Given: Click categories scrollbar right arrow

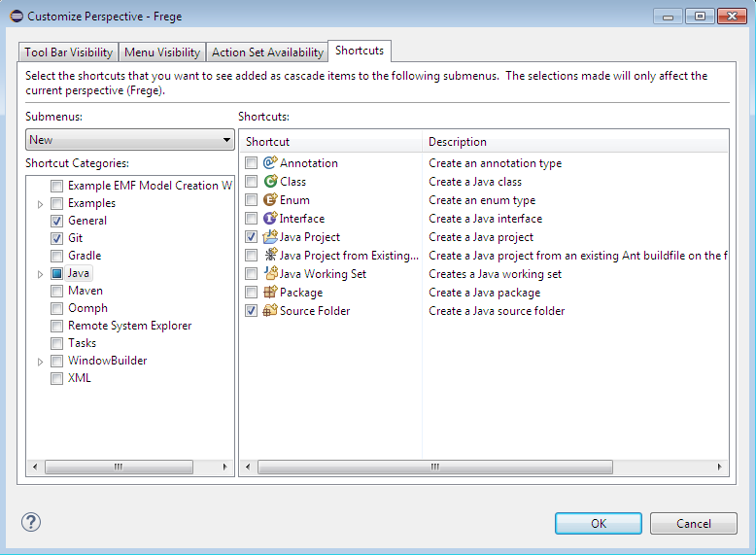Looking at the screenshot, I should pos(224,467).
